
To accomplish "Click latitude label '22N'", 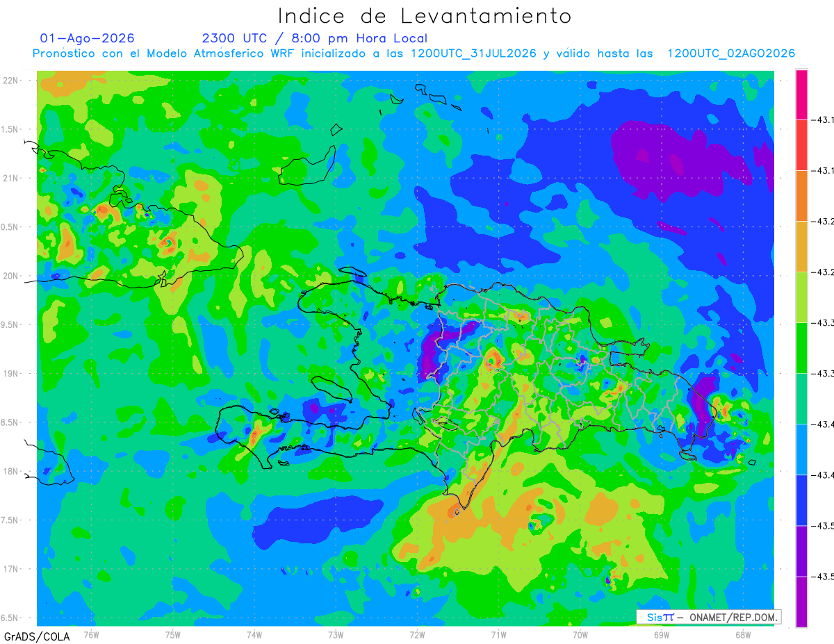I will coord(10,81).
